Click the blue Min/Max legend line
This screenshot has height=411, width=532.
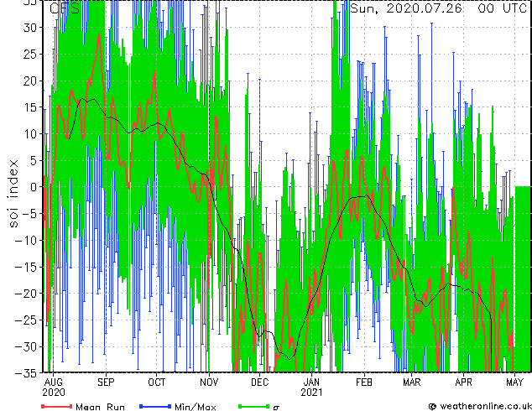point(155,406)
